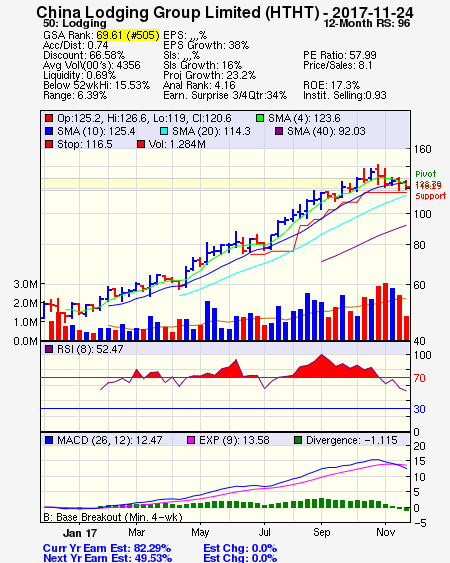Click the 'Mar' axis label
Viewport: 450px width, 563px height.
click(136, 532)
